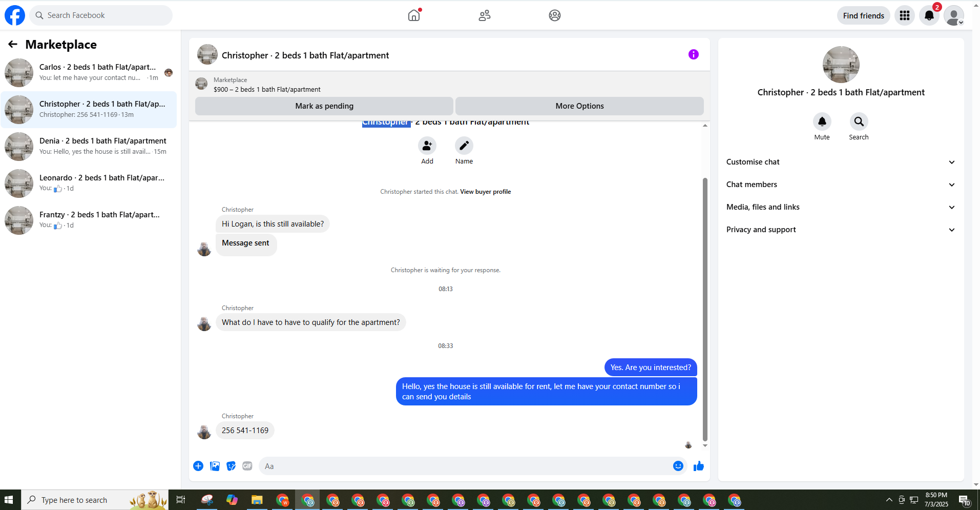The height and width of the screenshot is (510, 980).
Task: Open the Menu grid icon
Action: point(905,15)
